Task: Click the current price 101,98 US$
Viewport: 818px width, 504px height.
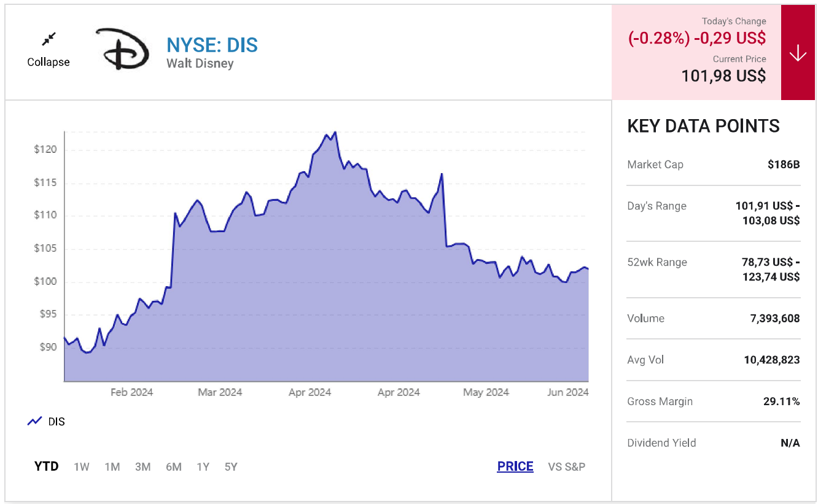Action: [723, 76]
